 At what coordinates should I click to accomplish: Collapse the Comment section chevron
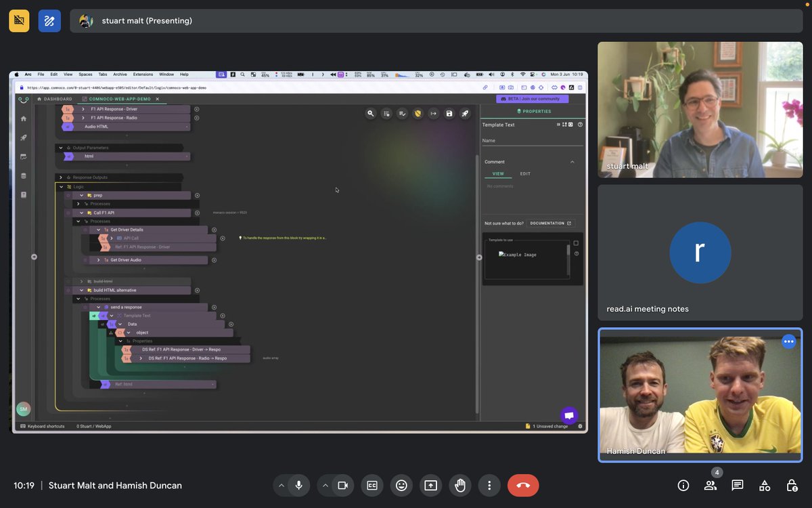tap(572, 162)
